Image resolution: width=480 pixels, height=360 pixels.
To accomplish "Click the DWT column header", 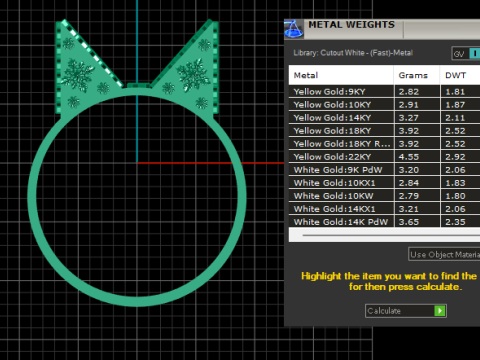I will (460, 75).
